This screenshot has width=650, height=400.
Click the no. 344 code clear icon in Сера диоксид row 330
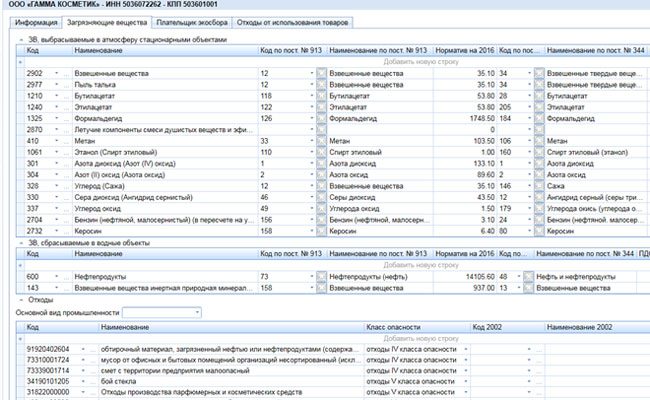click(x=539, y=197)
